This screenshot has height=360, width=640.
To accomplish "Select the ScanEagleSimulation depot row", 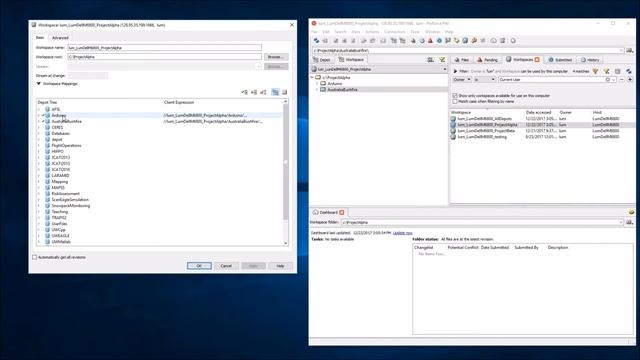I will pos(70,200).
